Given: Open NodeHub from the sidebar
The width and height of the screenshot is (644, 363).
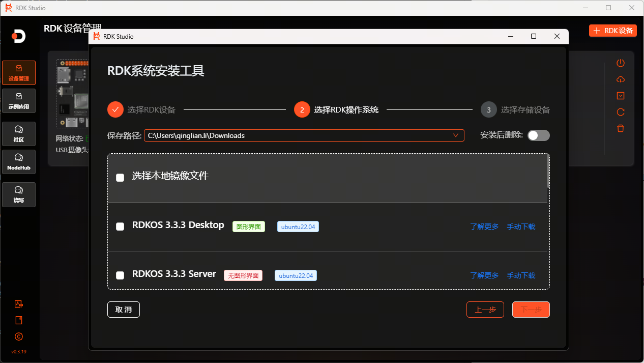Looking at the screenshot, I should pos(18,162).
